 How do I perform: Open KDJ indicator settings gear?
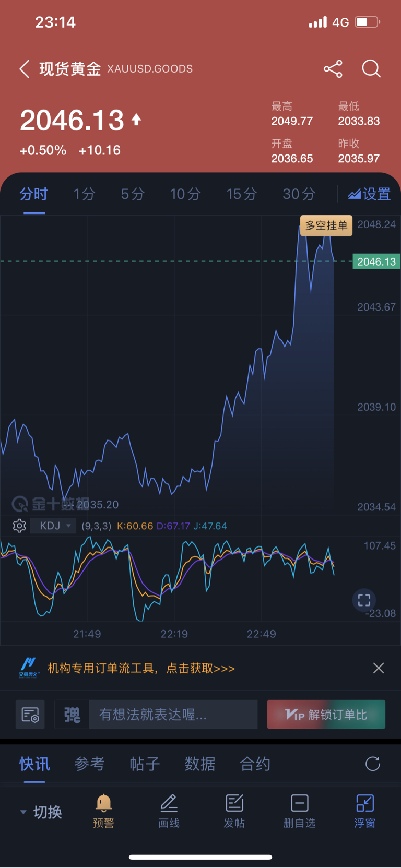tap(19, 526)
